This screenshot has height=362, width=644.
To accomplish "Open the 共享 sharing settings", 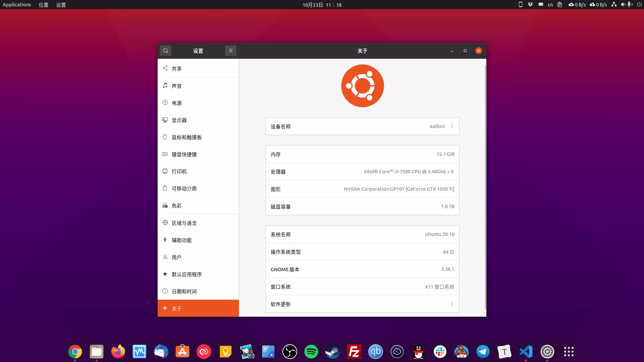I will (x=198, y=68).
